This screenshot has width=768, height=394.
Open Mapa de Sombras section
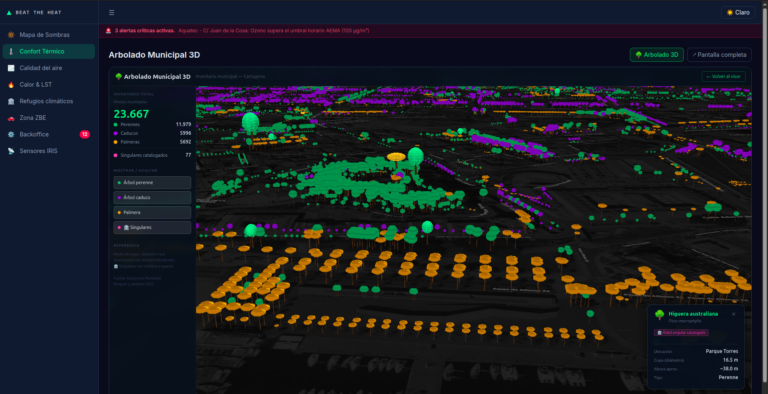click(48, 35)
